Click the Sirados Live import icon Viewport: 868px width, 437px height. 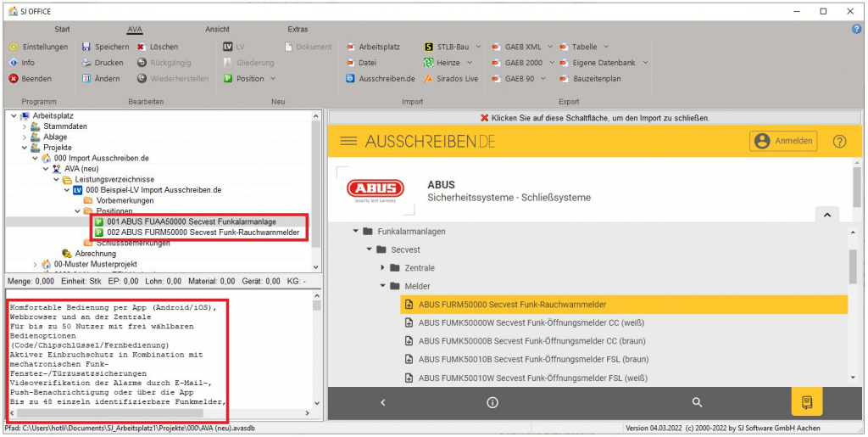(x=429, y=79)
